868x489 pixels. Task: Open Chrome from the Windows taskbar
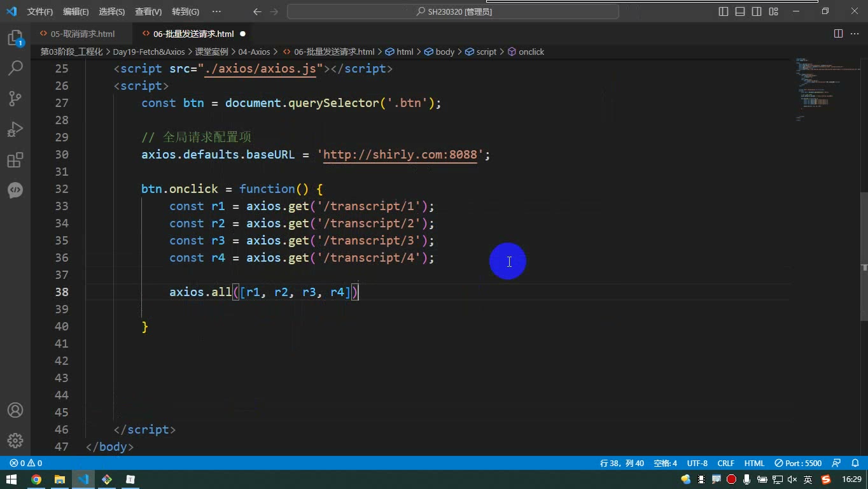(x=36, y=479)
